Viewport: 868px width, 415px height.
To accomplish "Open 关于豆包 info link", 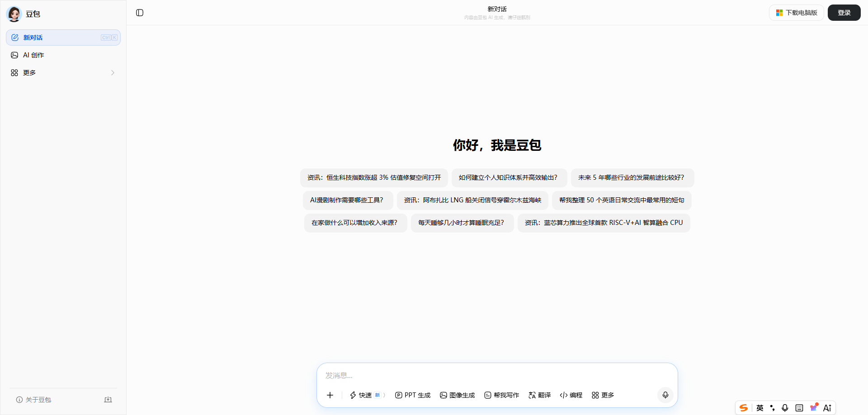I will 33,400.
